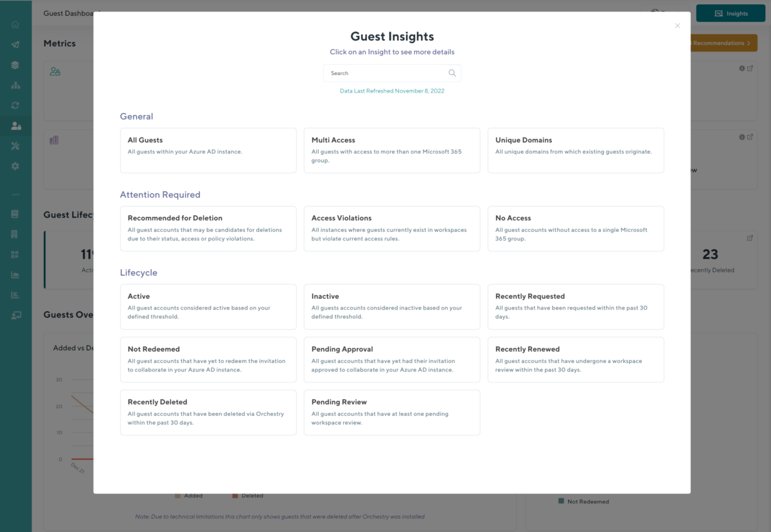
Task: Click the Data Last Refreshed link
Action: [x=392, y=91]
